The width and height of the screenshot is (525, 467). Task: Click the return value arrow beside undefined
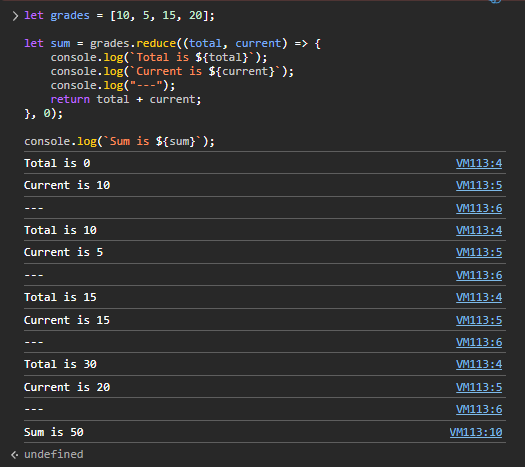15,455
